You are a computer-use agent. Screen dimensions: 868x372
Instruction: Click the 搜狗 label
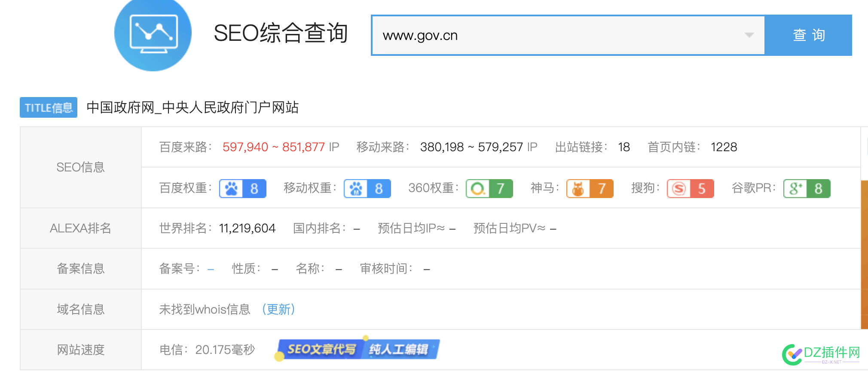[645, 188]
